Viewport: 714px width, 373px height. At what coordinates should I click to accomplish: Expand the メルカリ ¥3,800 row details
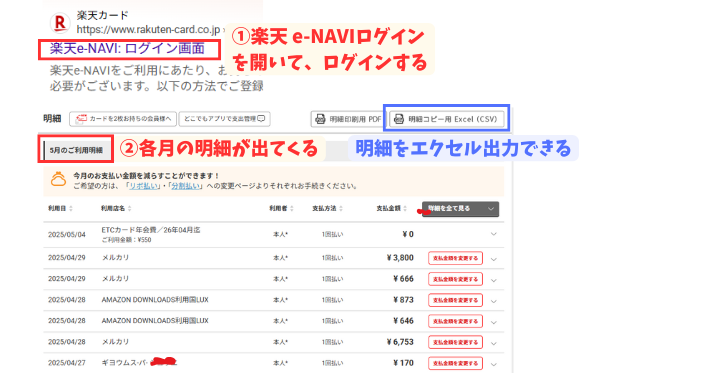494,259
